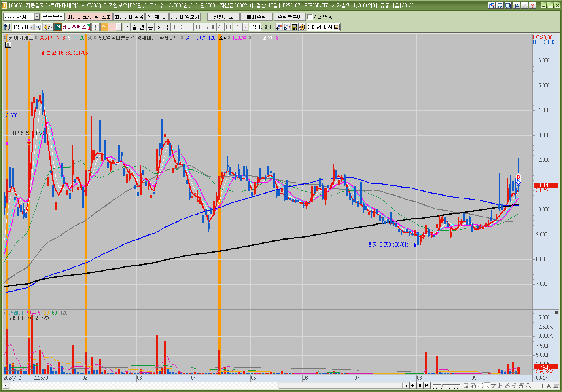Open the minute interval dropdown arrow
Image resolution: width=562 pixels, height=392 pixels.
pos(245,27)
